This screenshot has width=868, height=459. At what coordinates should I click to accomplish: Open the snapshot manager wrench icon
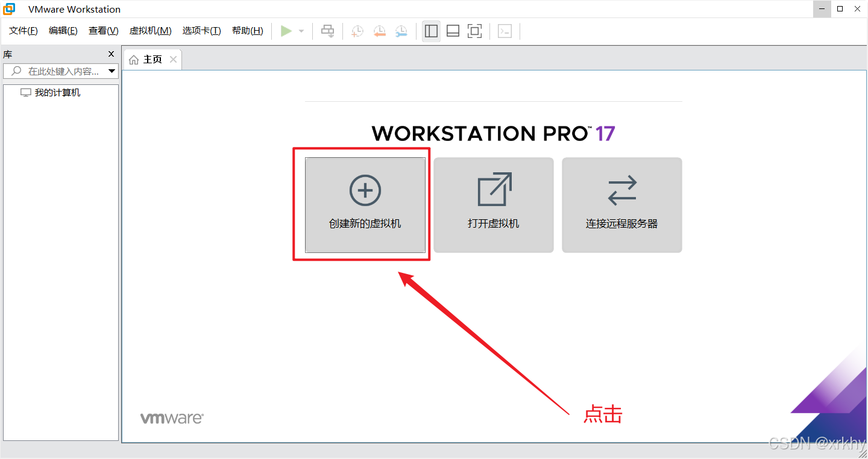click(401, 31)
